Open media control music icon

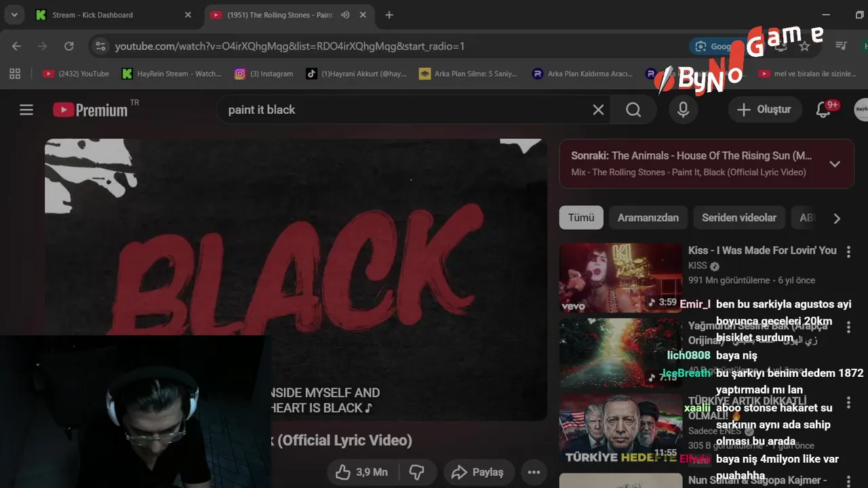pos(841,46)
